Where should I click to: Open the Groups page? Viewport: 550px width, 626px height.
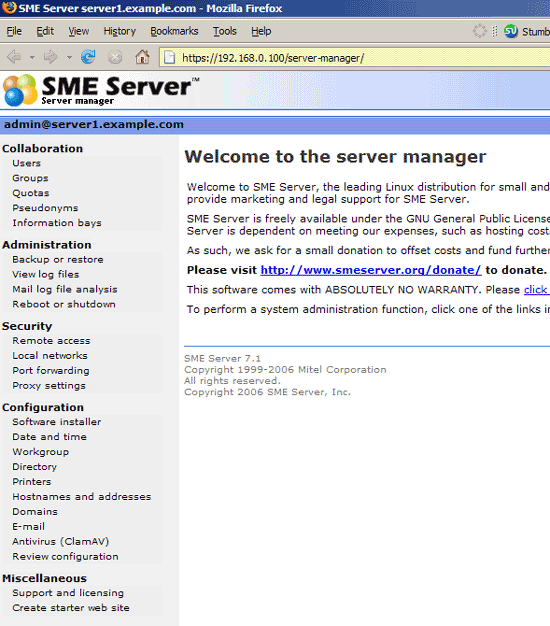30,178
